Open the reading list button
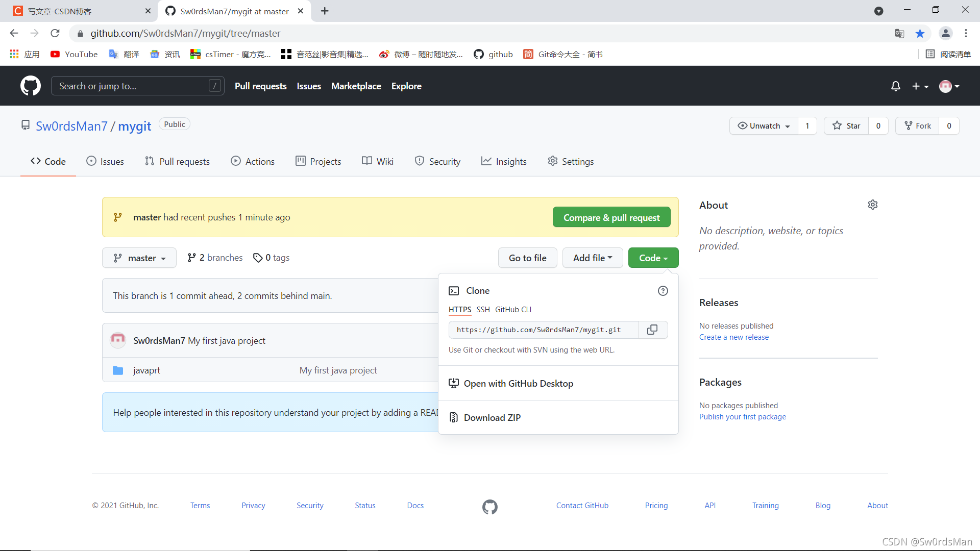 pos(948,54)
